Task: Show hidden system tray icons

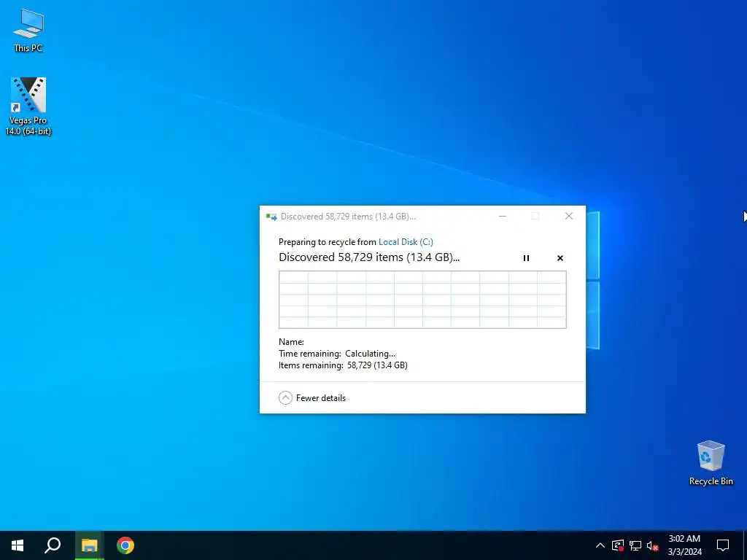Action: (600, 545)
